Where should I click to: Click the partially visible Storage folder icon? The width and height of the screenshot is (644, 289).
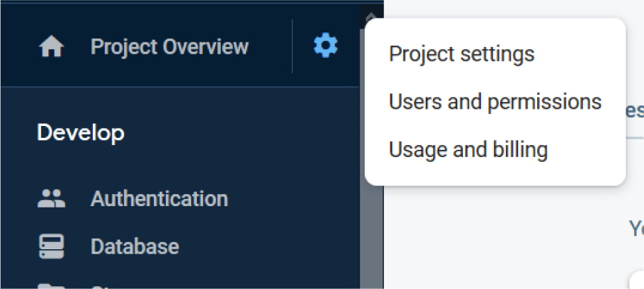pos(51,286)
